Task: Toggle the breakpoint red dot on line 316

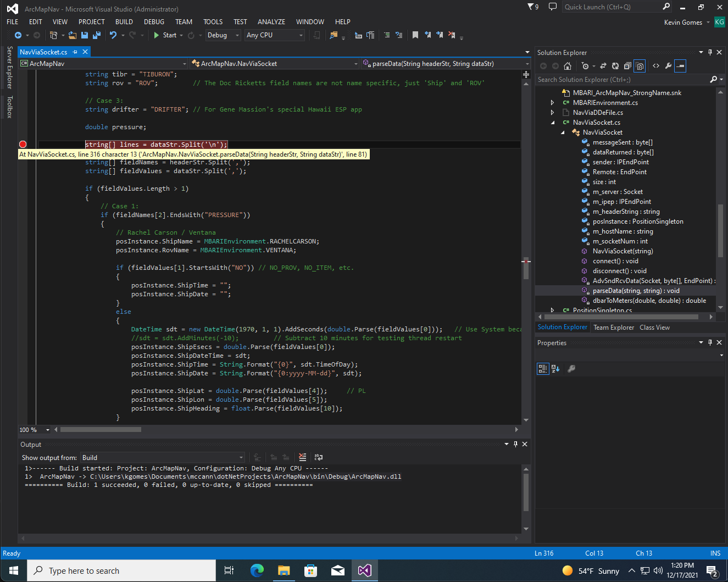Action: (x=23, y=145)
